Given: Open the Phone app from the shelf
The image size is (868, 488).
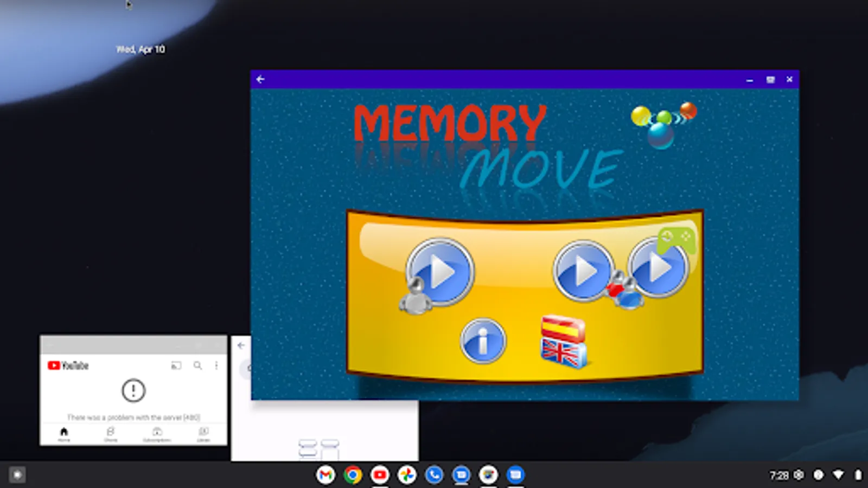Looking at the screenshot, I should (x=433, y=476).
